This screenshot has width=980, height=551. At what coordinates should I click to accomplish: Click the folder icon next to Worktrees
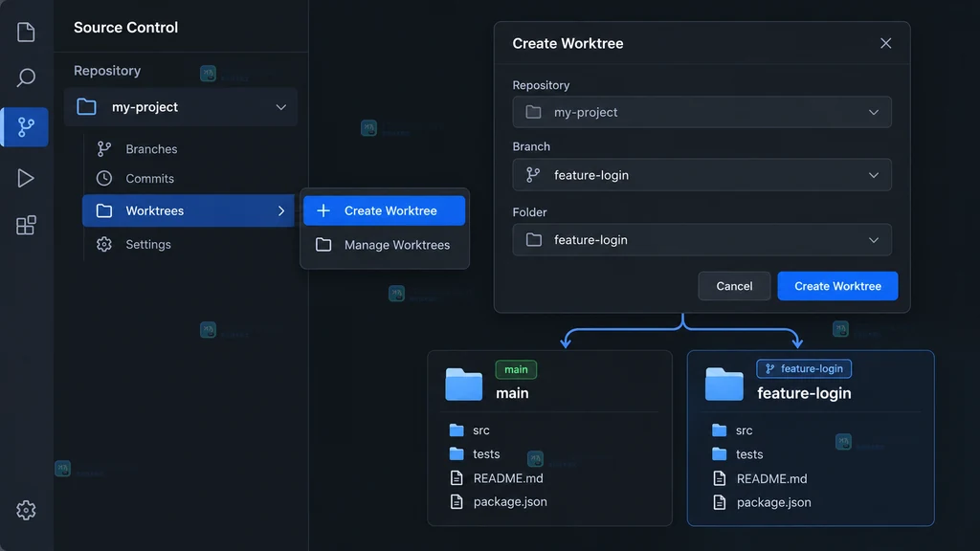(x=104, y=210)
